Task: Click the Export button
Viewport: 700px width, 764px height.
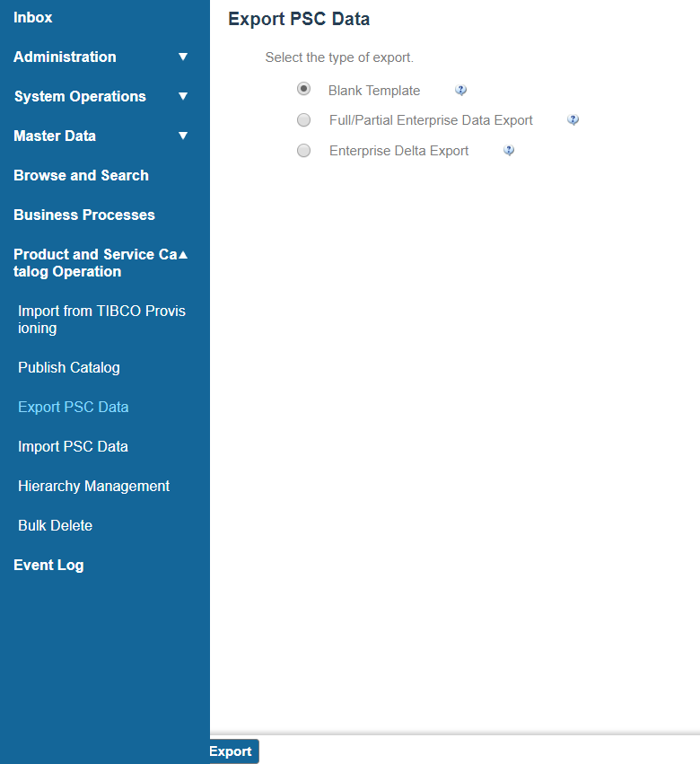Action: tap(232, 751)
